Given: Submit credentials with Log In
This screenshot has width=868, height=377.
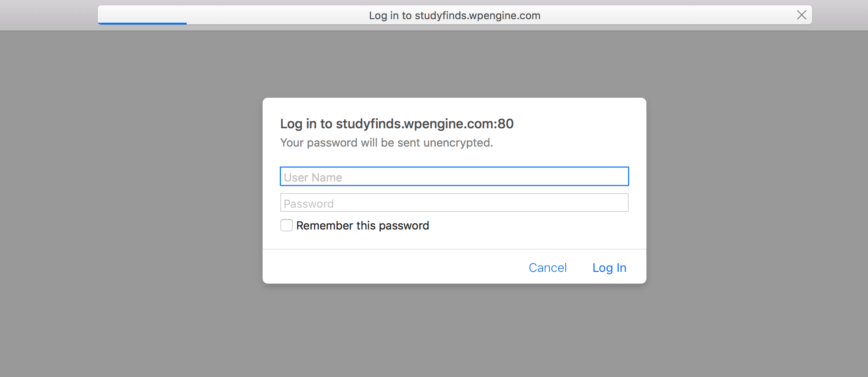Looking at the screenshot, I should click(609, 267).
